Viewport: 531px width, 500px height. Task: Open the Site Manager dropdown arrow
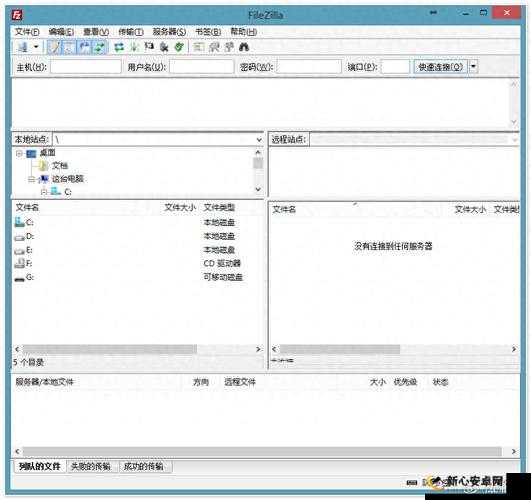pyautogui.click(x=36, y=47)
